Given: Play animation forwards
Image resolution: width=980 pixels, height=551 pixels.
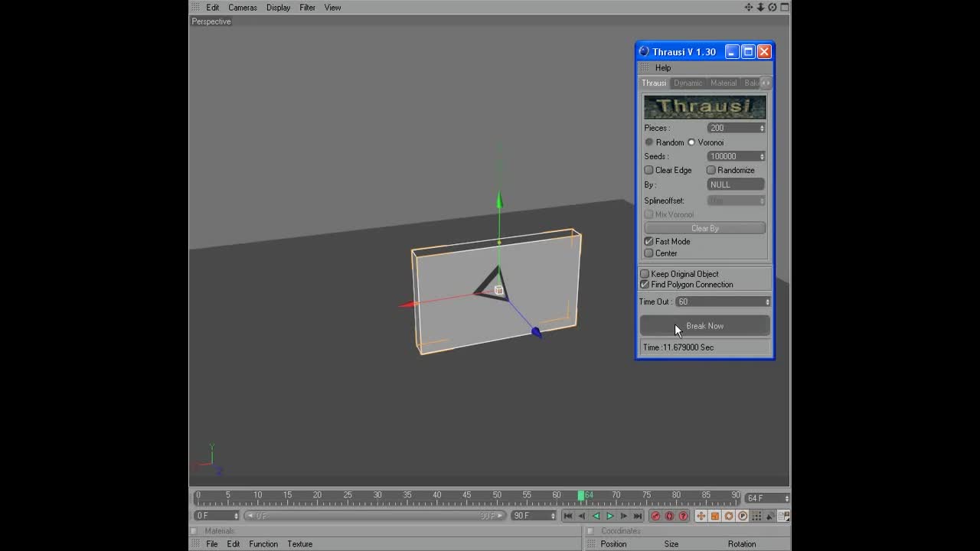Looking at the screenshot, I should coord(610,516).
